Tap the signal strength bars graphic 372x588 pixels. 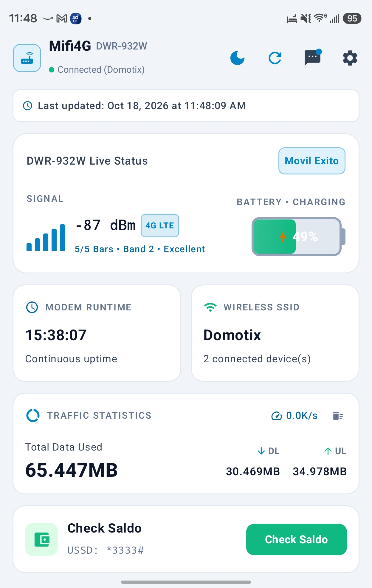(46, 237)
